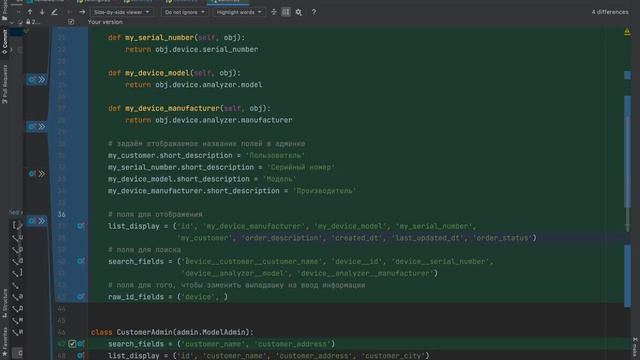The height and width of the screenshot is (360, 640).
Task: Click 'order_description' in highlighted list_display line
Action: (x=282, y=238)
